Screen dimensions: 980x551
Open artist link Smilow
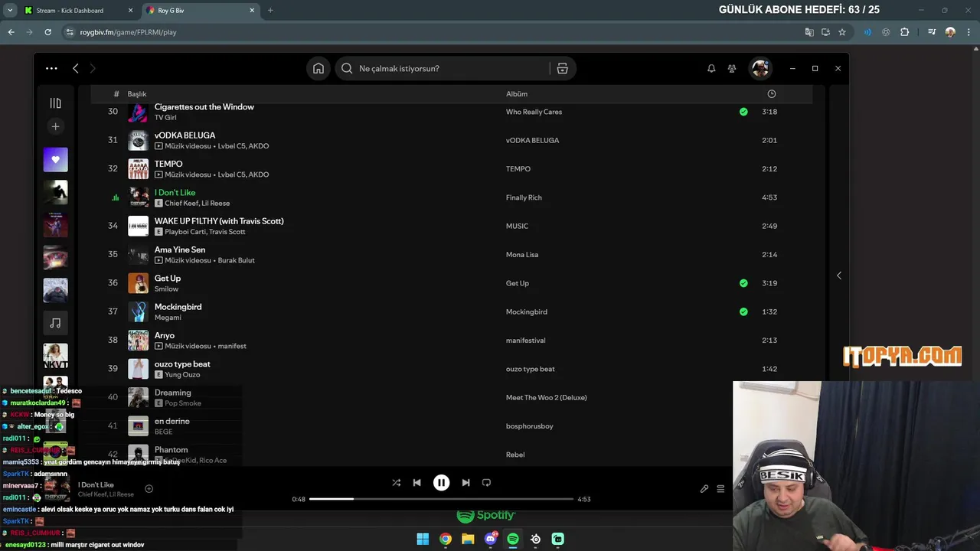(x=166, y=289)
